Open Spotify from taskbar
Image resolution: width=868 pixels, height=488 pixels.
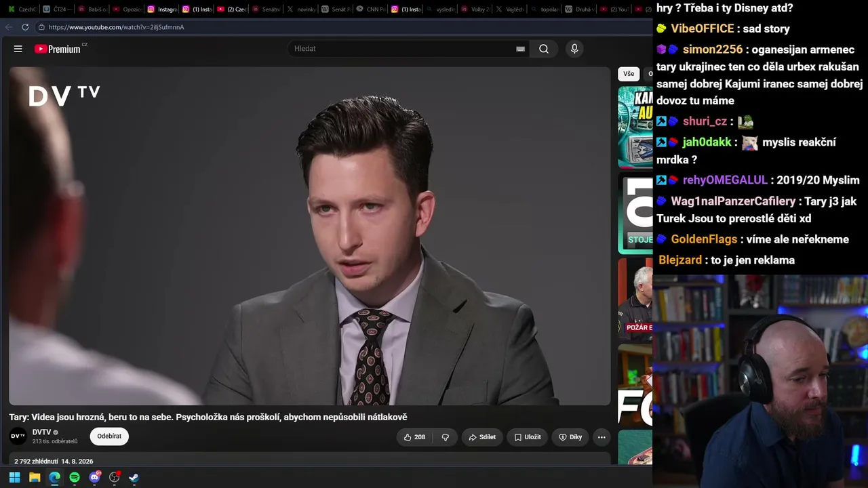(x=75, y=477)
